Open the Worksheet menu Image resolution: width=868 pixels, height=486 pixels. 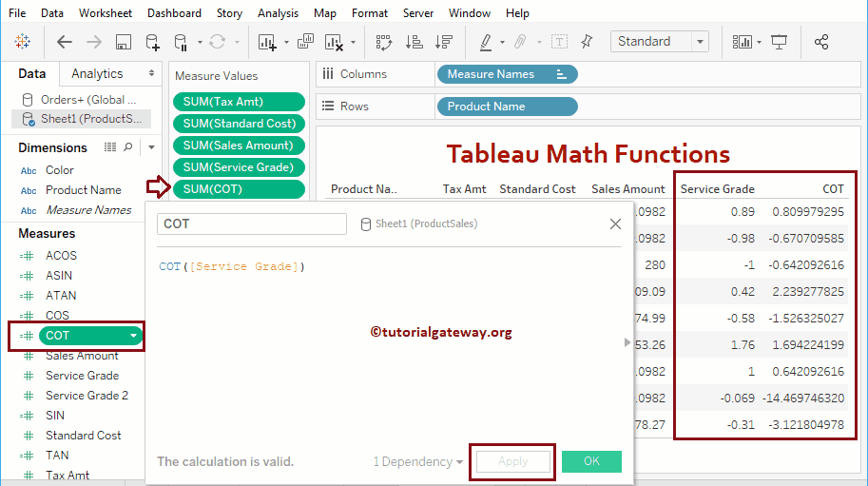click(106, 12)
